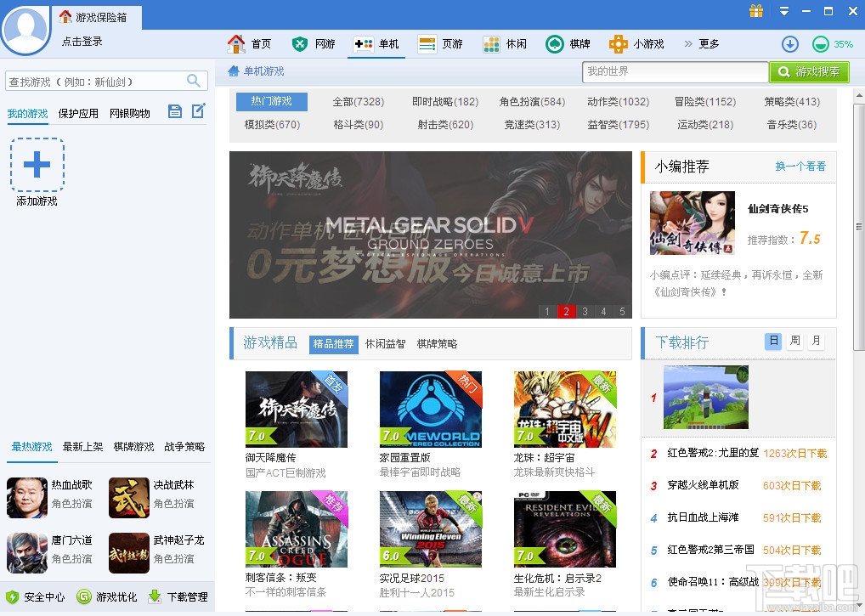The image size is (865, 616).
Task: Filter by 益智类(1795) category
Action: (x=618, y=125)
